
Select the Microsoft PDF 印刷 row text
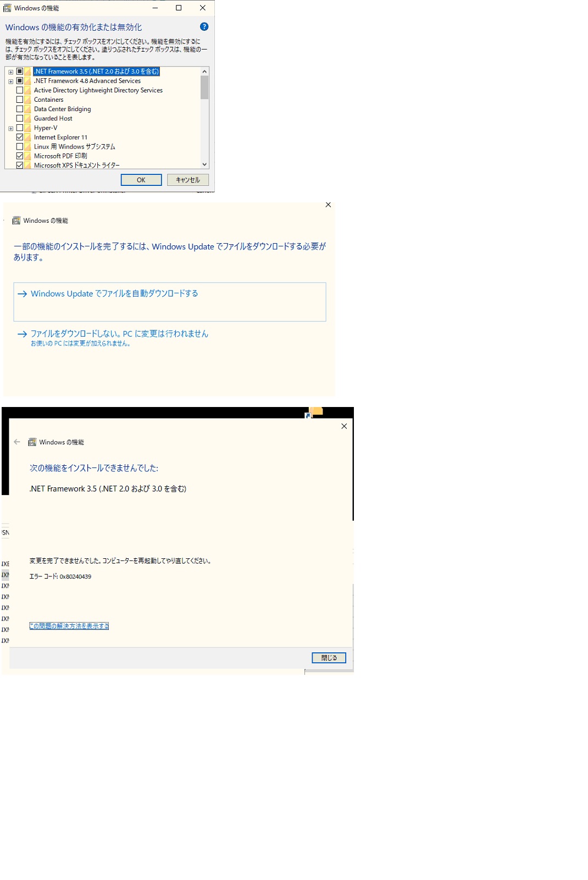60,156
